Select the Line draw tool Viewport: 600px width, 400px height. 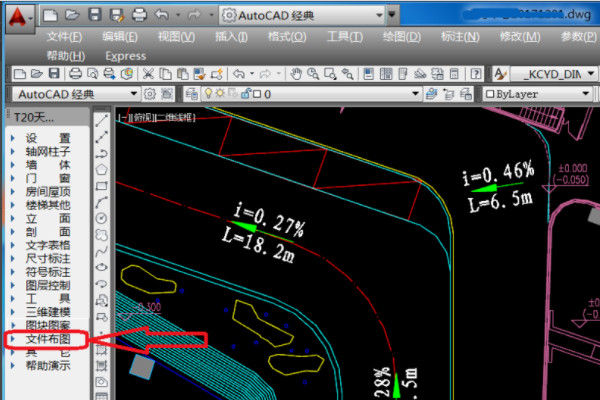[102, 118]
